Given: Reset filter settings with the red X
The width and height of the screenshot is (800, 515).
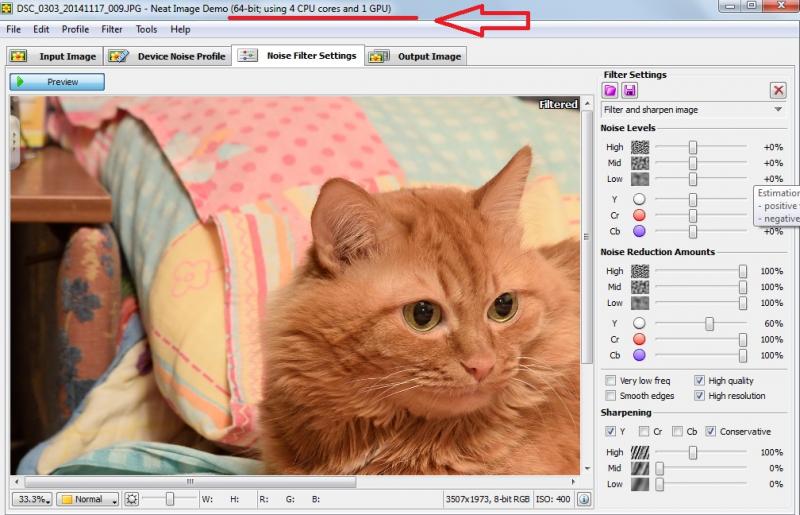Looking at the screenshot, I should point(778,91).
